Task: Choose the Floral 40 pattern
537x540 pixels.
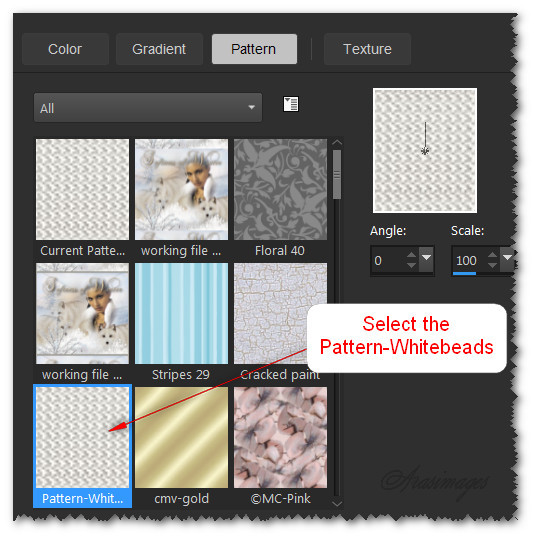Action: click(x=280, y=189)
